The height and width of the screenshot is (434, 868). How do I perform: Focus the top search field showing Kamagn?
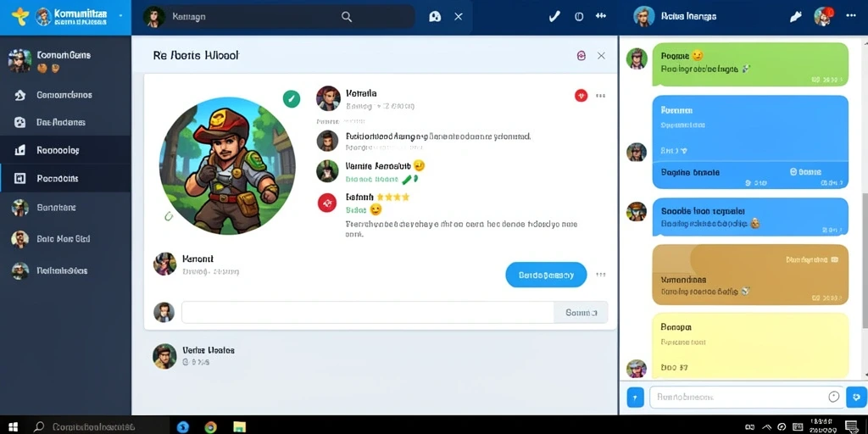click(x=278, y=17)
